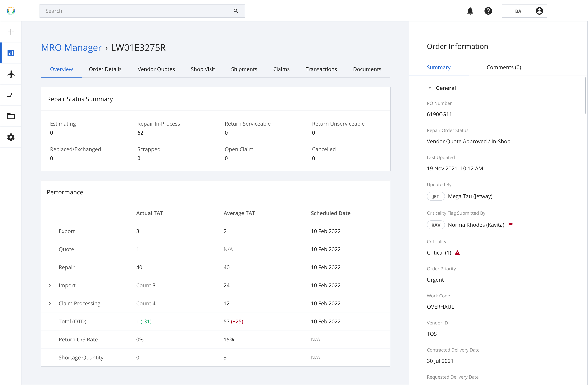Switch to Comments (0) tab
588x385 pixels.
click(x=504, y=67)
